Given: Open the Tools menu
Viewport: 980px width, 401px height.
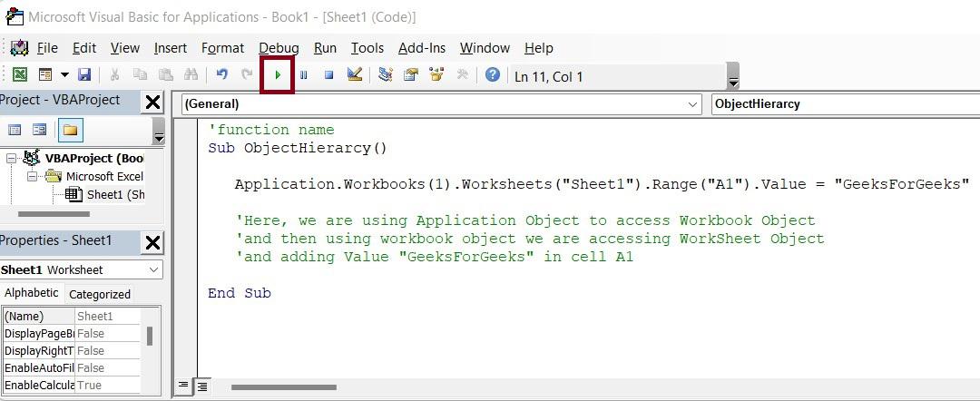Looking at the screenshot, I should pyautogui.click(x=367, y=48).
